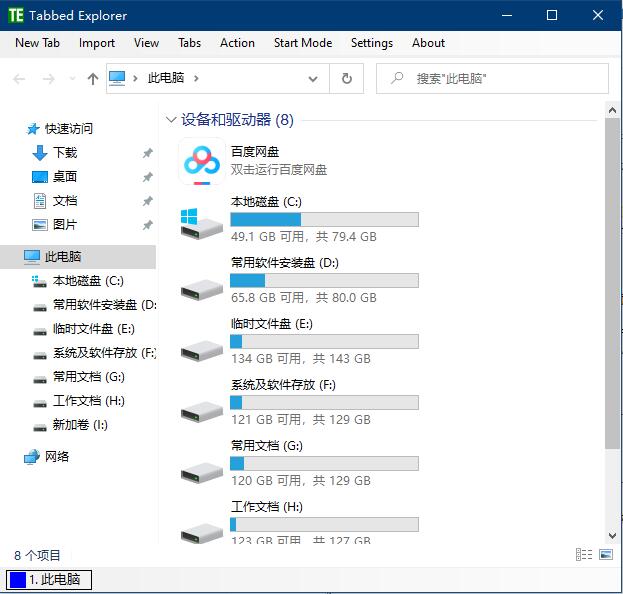Open the recent locations dropdown arrow
This screenshot has width=623, height=594.
point(71,79)
